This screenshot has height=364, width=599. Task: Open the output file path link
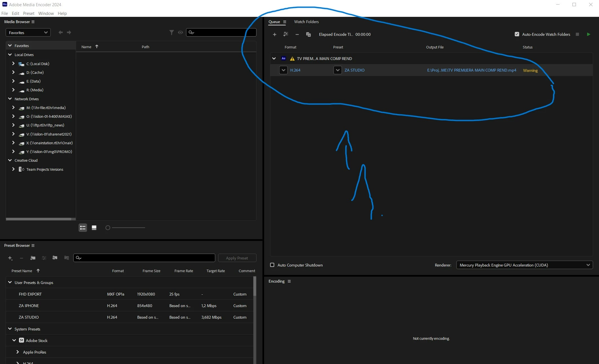click(x=471, y=70)
